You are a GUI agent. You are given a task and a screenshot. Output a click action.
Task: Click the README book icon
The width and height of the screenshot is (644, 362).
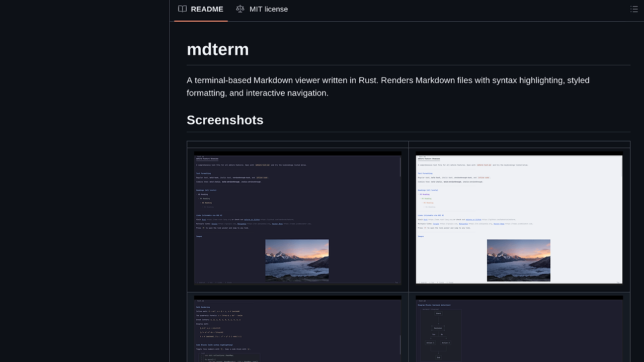click(182, 9)
